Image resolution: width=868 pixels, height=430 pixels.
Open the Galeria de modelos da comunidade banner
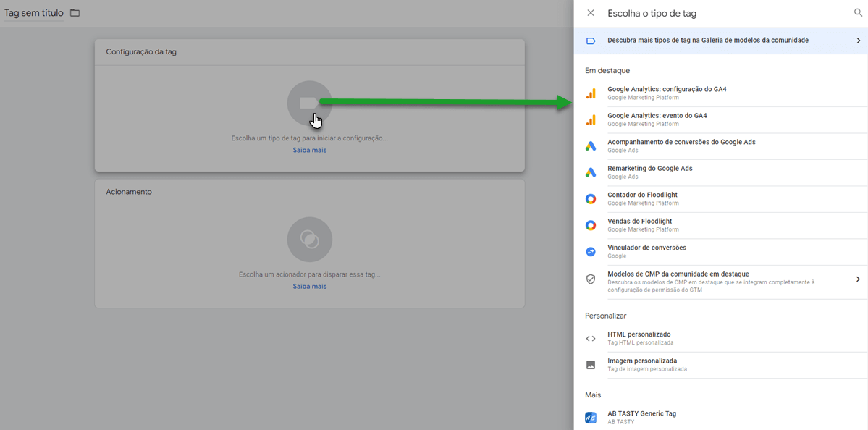pos(721,41)
